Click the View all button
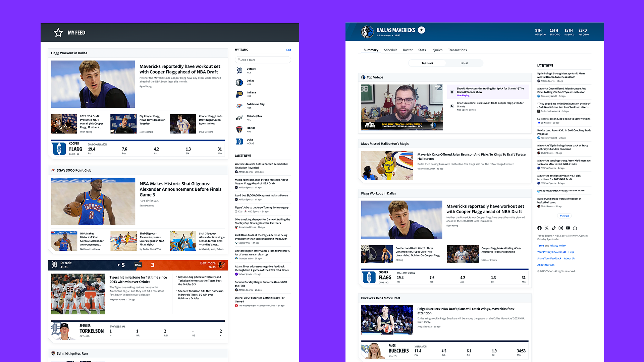Image resolution: width=644 pixels, height=362 pixels. click(564, 216)
